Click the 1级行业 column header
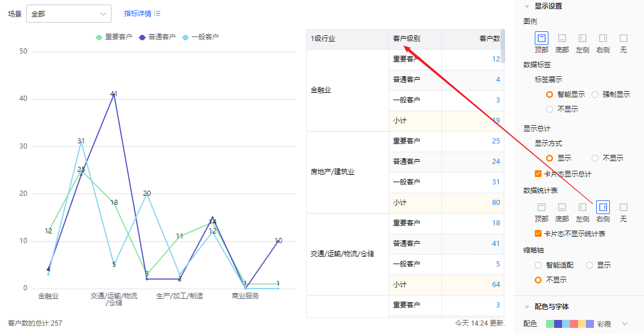 point(323,39)
